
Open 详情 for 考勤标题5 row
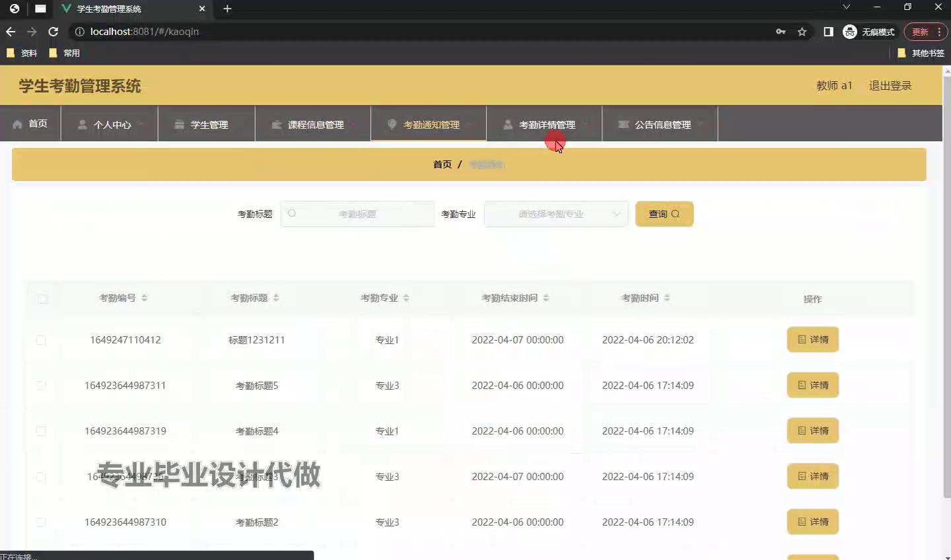tap(813, 385)
